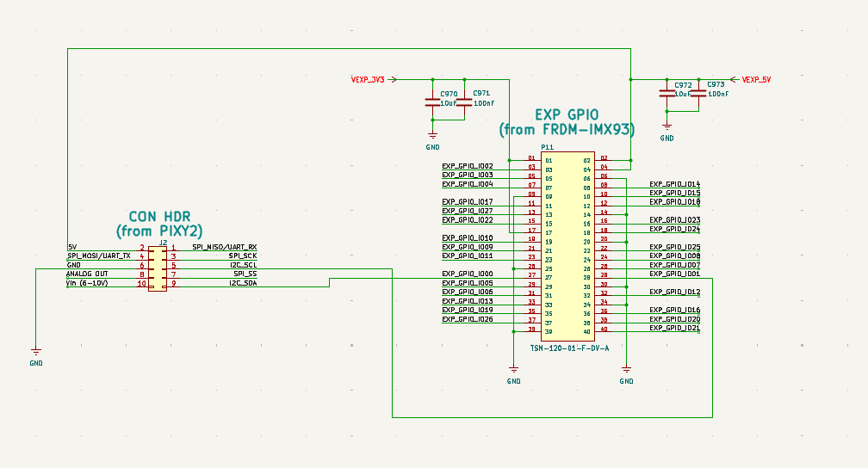This screenshot has height=468, width=868.
Task: Click capacitor C971 symbol
Action: click(x=463, y=102)
